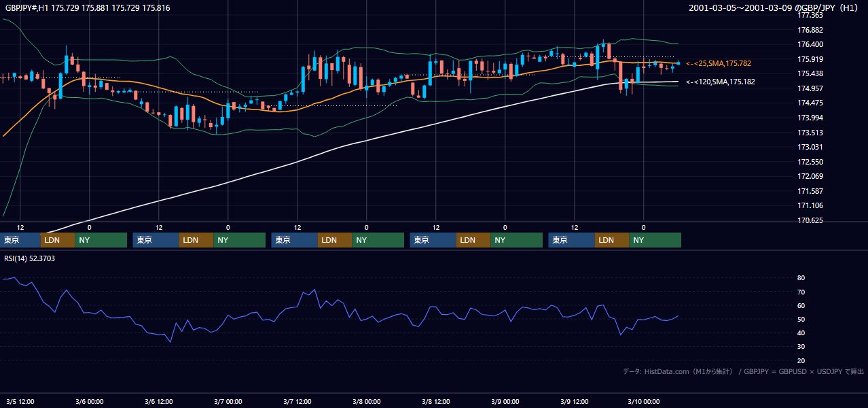
Task: Click price axis label 176.400
Action: (810, 44)
